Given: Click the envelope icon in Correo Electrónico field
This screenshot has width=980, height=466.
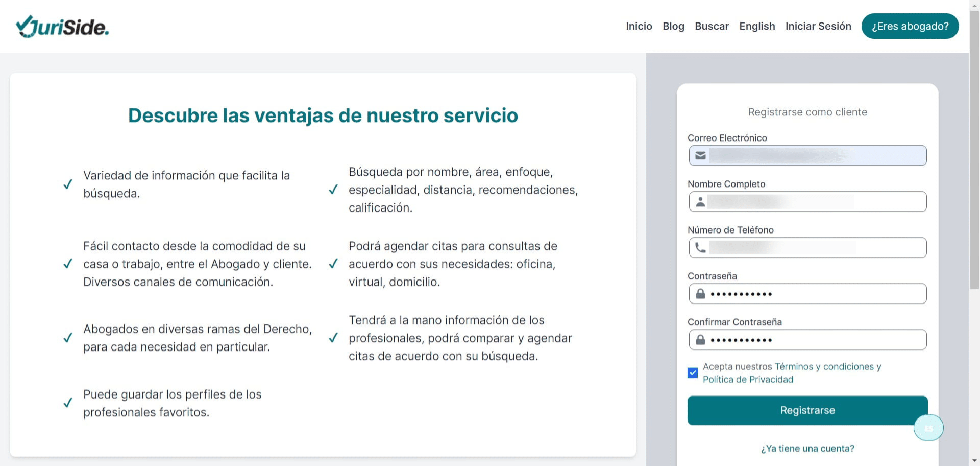Looking at the screenshot, I should click(700, 155).
